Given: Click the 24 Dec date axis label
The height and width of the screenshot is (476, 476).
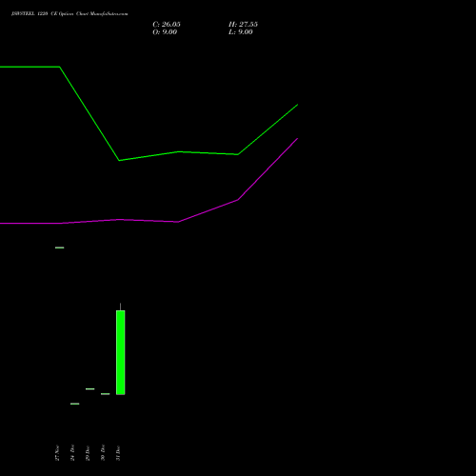Looking at the screenshot, I should (72, 453).
